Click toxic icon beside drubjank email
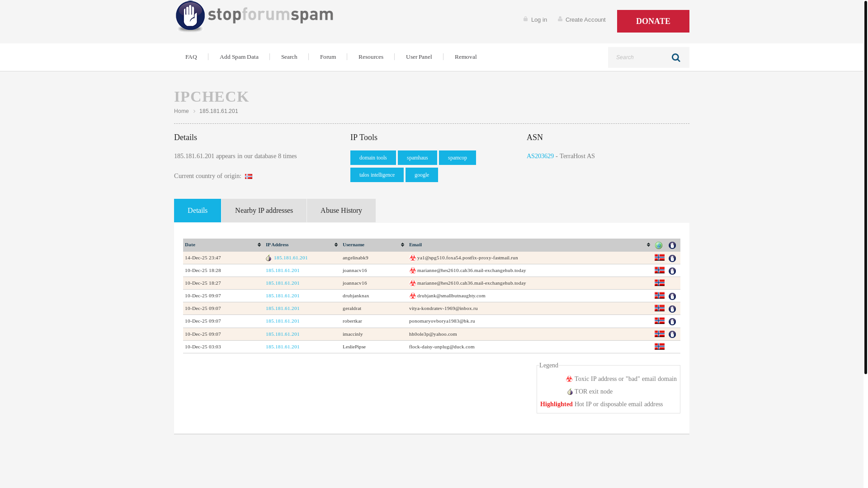868x488 pixels. [413, 296]
